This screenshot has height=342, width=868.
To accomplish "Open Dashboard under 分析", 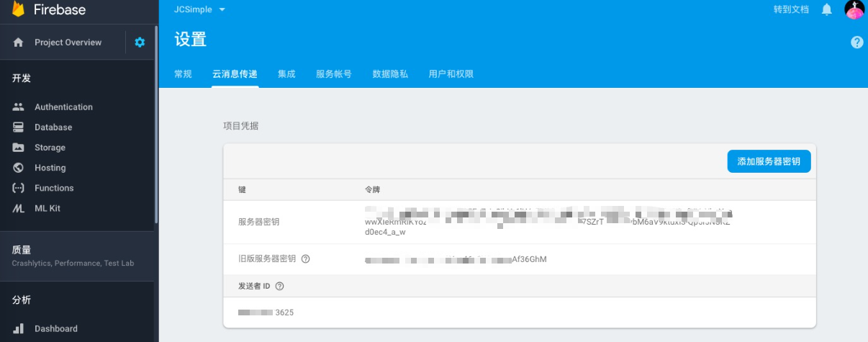I will [56, 328].
